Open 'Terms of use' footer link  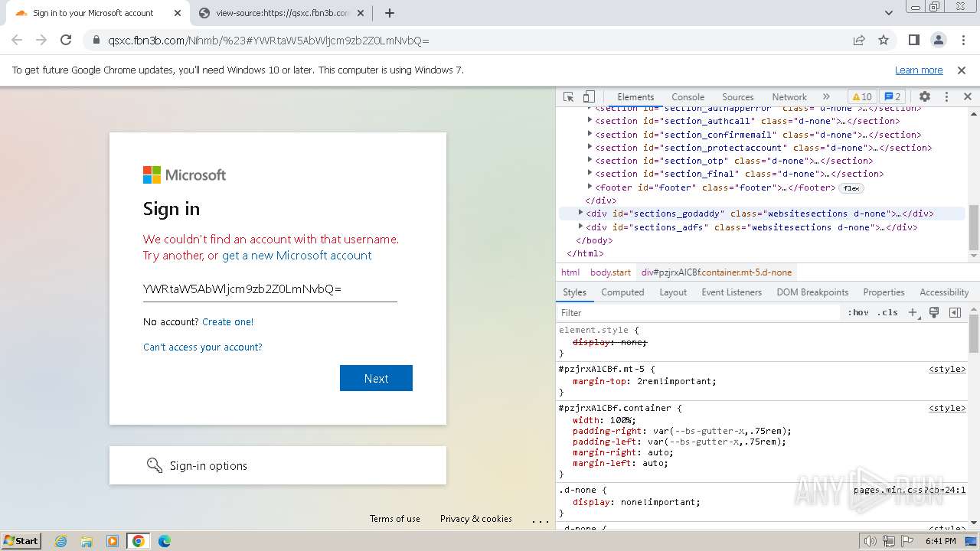(x=395, y=518)
